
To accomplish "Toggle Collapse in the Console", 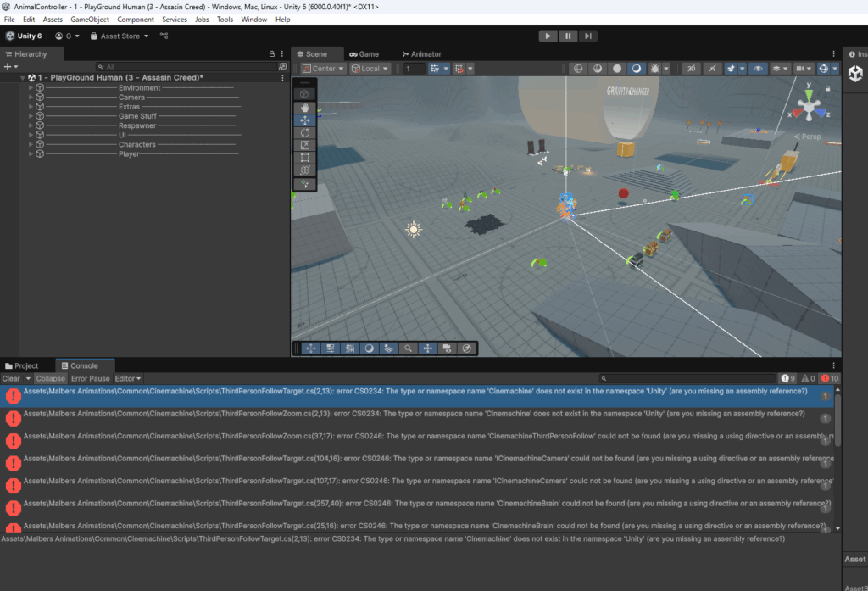I will click(x=50, y=379).
